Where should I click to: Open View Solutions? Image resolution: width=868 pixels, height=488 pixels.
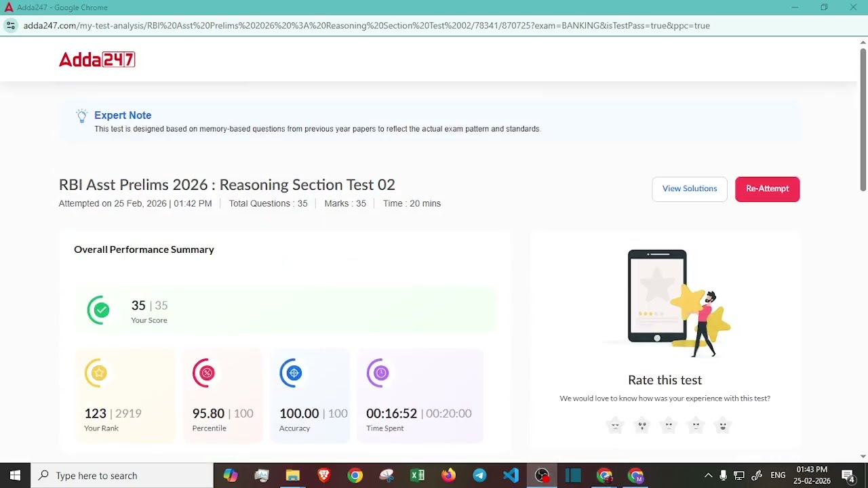click(x=690, y=189)
